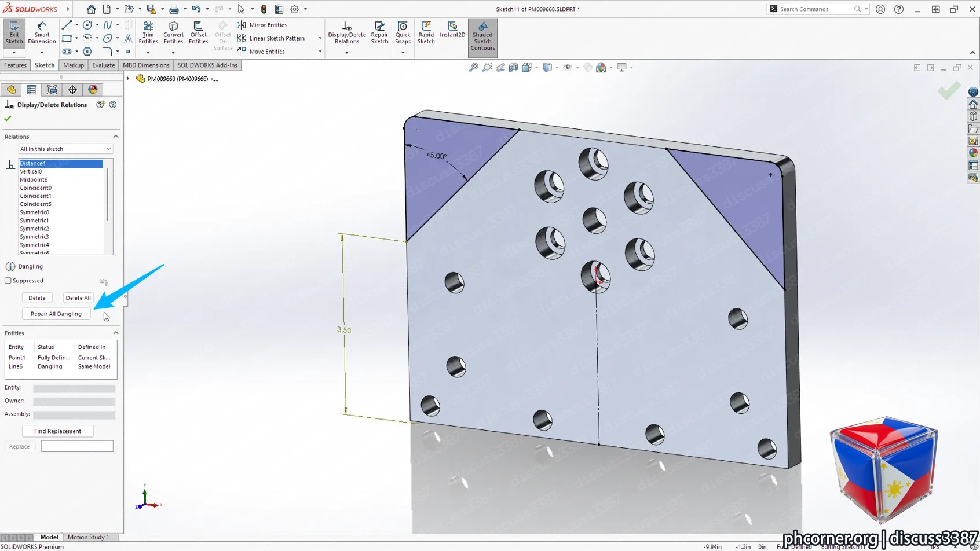Image resolution: width=980 pixels, height=551 pixels.
Task: Open the Display/Delete Relations dropdown arrow
Action: click(x=346, y=53)
